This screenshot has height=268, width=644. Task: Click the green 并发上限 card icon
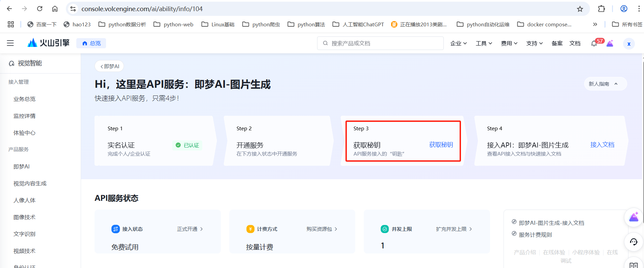click(x=385, y=229)
